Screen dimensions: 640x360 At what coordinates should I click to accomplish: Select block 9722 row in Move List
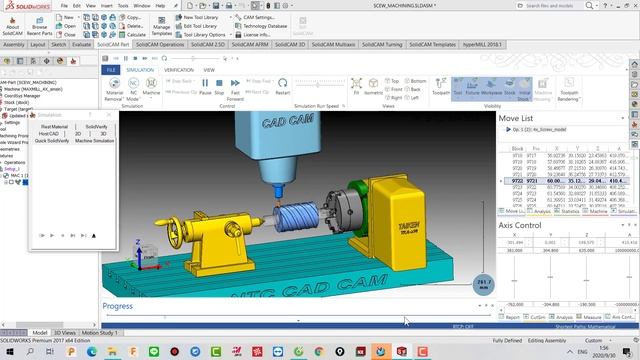click(x=567, y=181)
